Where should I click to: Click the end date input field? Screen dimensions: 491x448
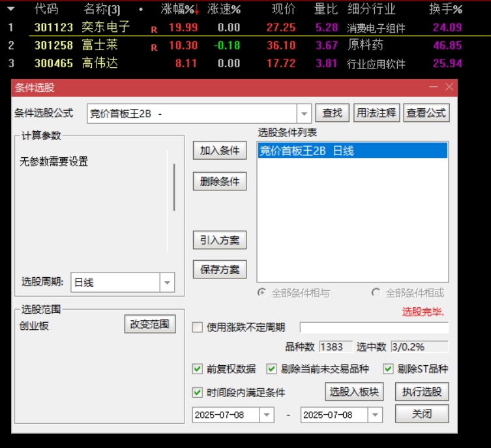click(x=334, y=415)
